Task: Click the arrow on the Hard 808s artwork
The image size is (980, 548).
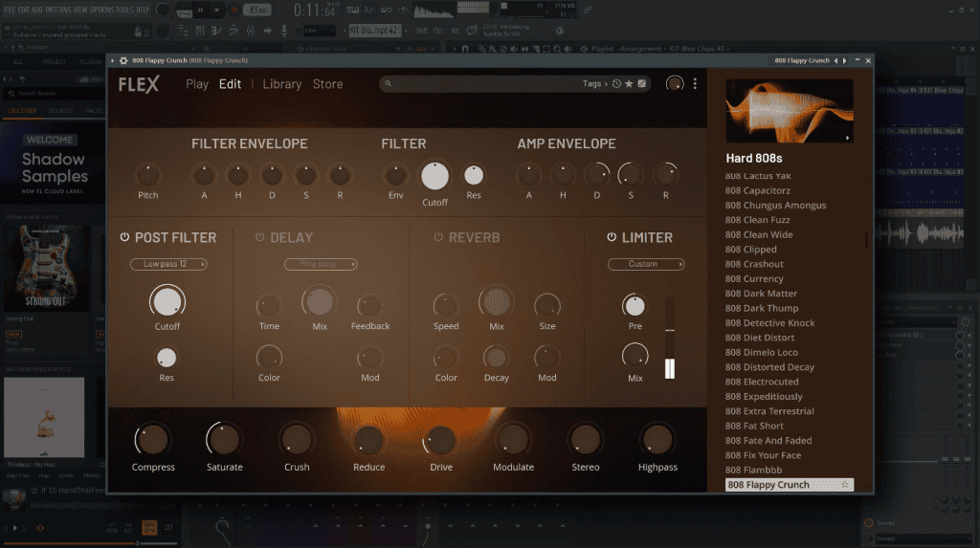Action: pyautogui.click(x=848, y=138)
